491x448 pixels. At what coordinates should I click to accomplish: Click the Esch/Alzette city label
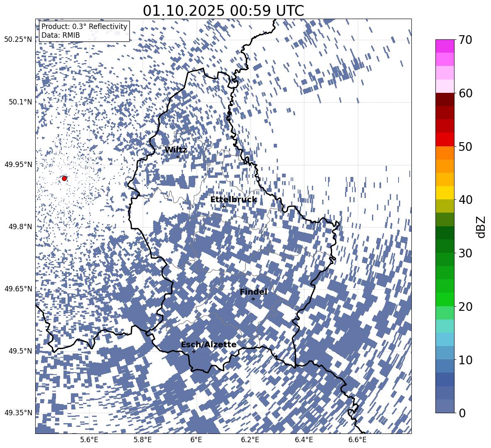[x=209, y=345]
